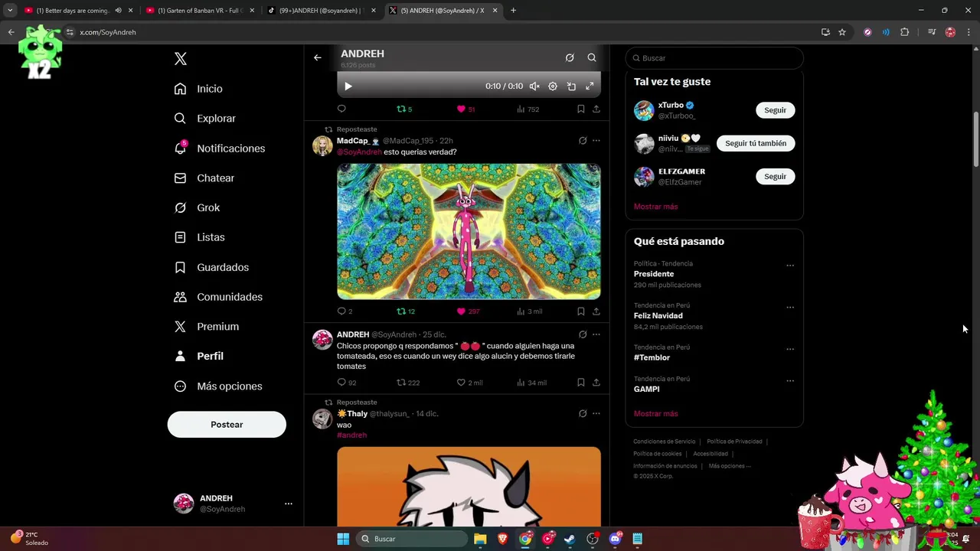Open options for Feliz Navidad trend
This screenshot has width=980, height=551.
click(x=790, y=308)
